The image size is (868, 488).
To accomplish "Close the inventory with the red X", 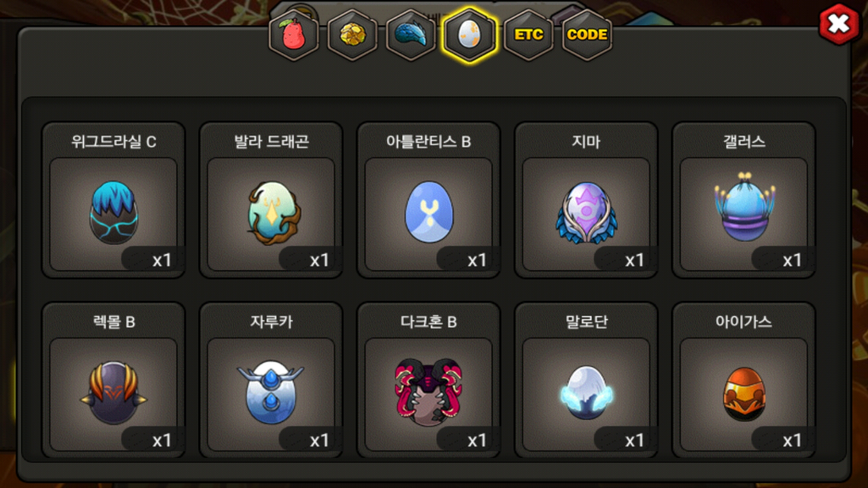I will click(839, 24).
